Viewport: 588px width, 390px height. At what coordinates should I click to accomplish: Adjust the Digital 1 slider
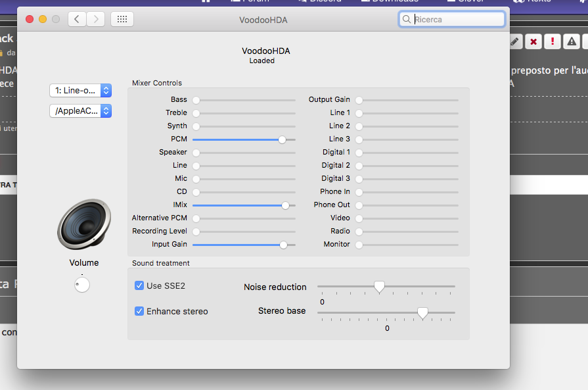pos(407,153)
